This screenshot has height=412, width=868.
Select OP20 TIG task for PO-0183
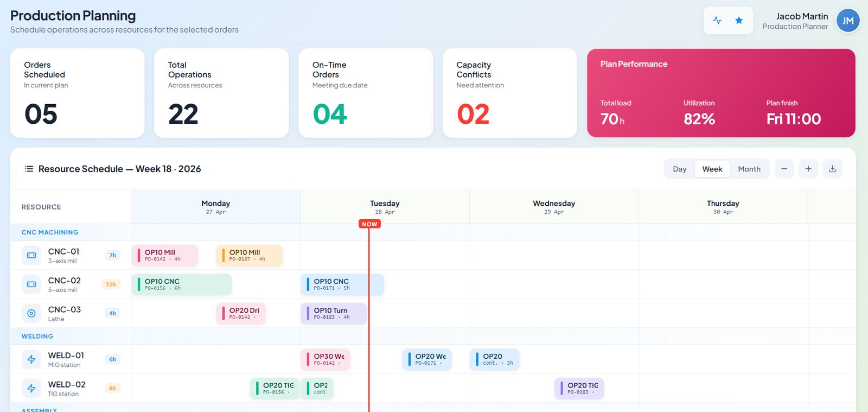pos(579,388)
